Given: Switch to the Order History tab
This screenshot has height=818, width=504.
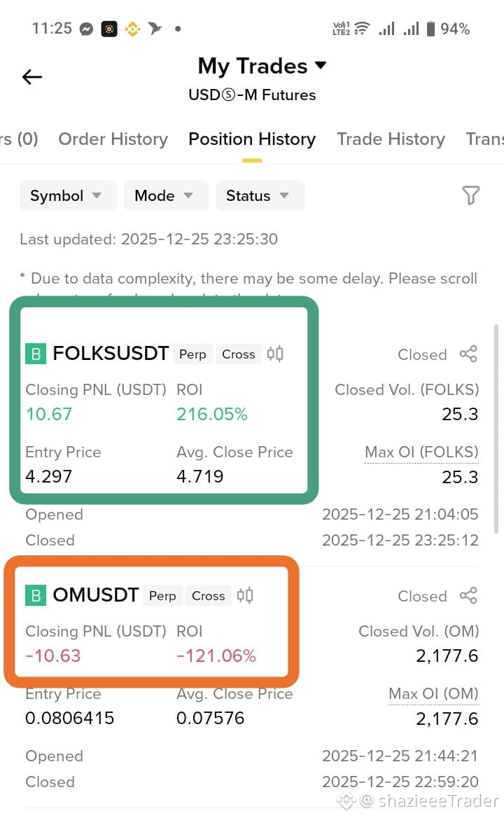Looking at the screenshot, I should pos(113,139).
